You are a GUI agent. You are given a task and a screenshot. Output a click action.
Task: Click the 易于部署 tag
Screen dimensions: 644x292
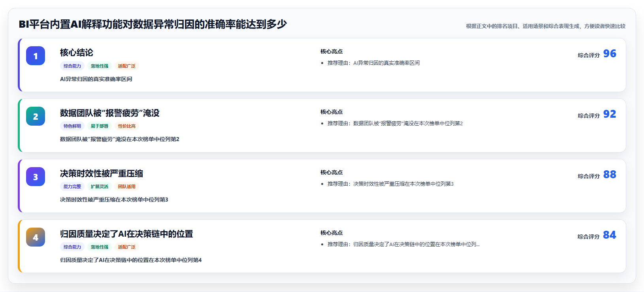click(x=100, y=126)
